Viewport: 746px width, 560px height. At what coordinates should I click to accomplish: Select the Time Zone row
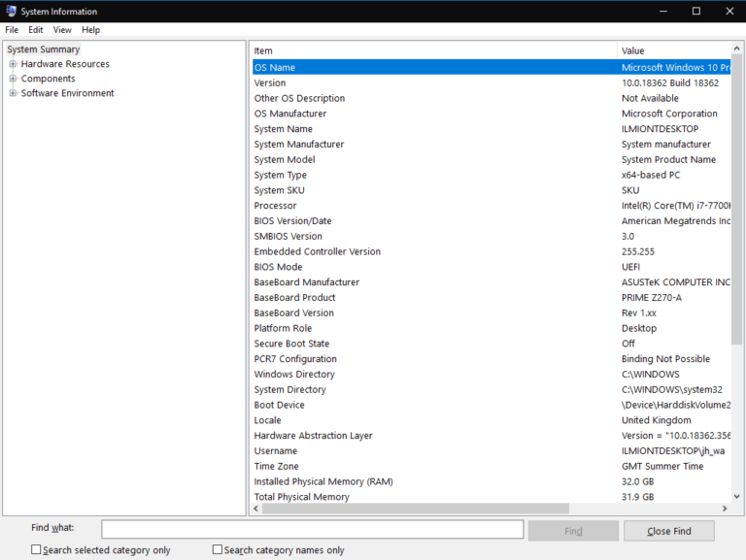pyautogui.click(x=492, y=466)
